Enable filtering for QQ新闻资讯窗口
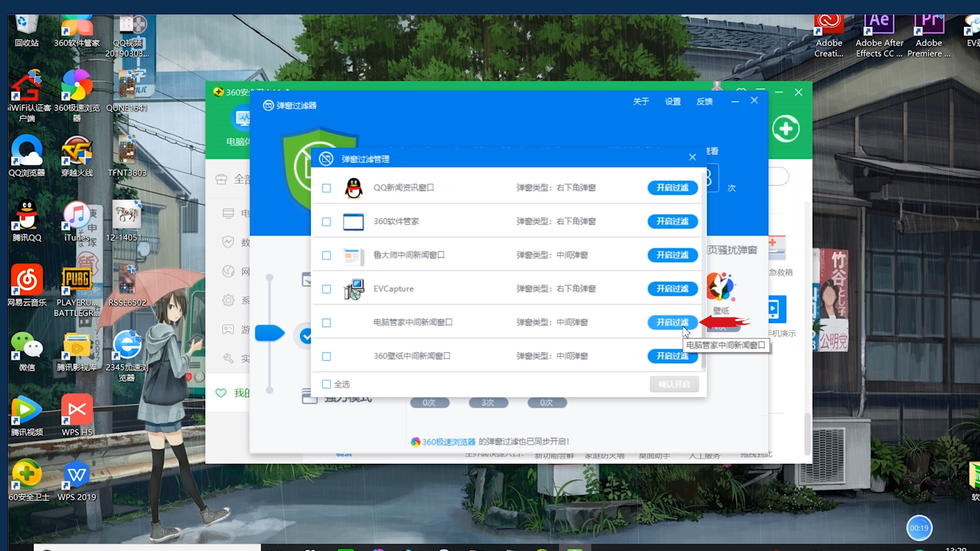Screen dimensions: 980x551 [672, 188]
